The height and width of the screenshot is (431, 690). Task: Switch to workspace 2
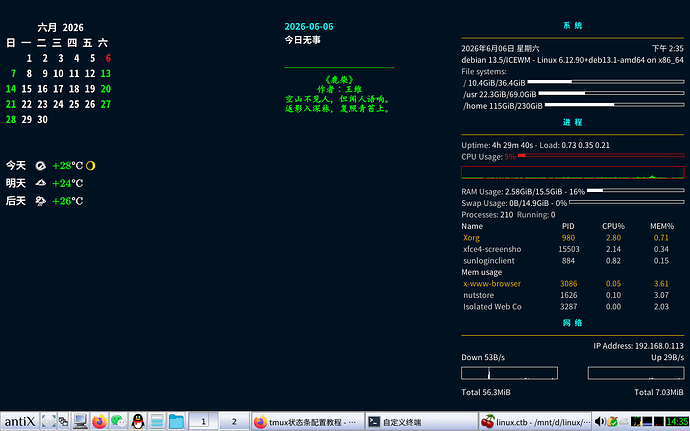point(234,421)
